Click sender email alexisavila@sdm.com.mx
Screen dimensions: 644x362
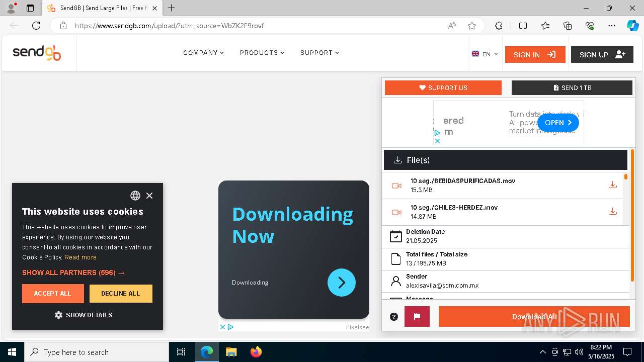(442, 286)
